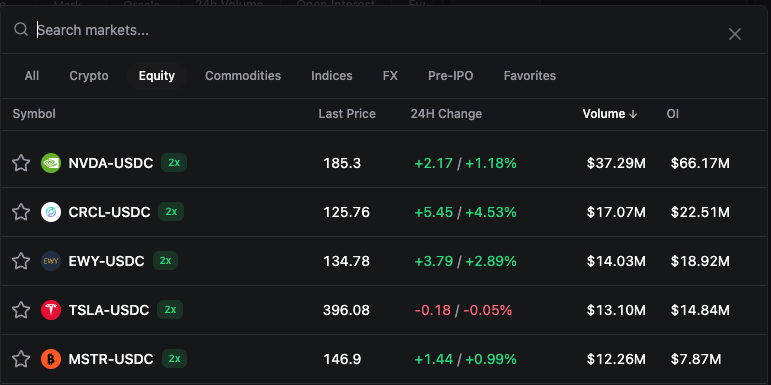Click the Circle CRCL logo icon

pyautogui.click(x=51, y=212)
